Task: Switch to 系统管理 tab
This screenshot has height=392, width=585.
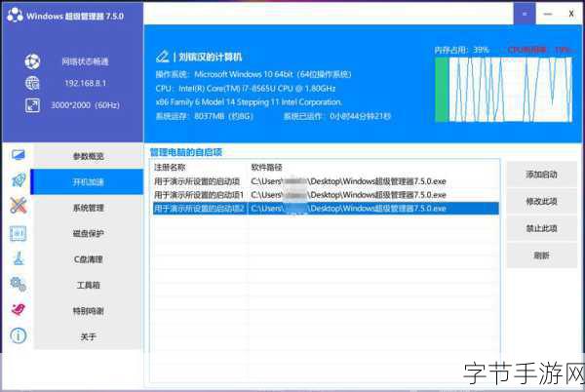Action: (88, 208)
